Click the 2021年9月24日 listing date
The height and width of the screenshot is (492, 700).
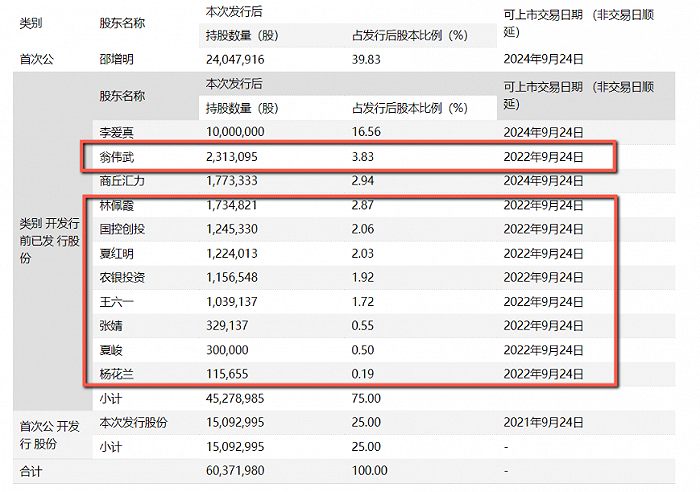543,422
